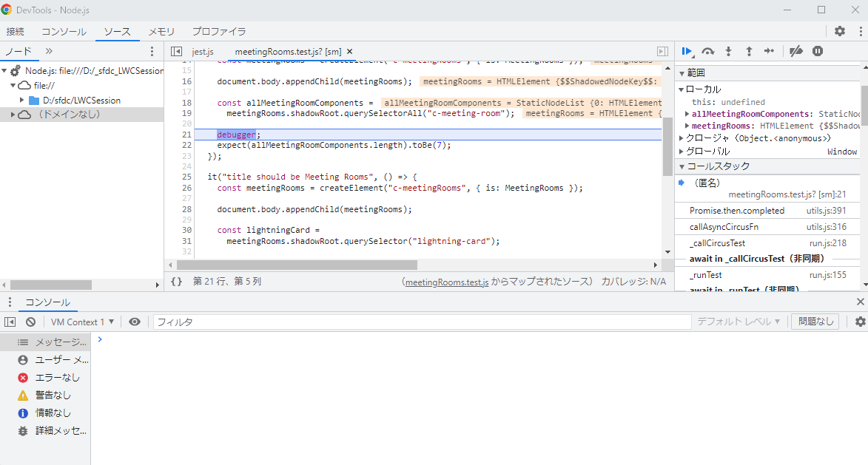868x465 pixels.
Task: Resume script execution with the play button
Action: [687, 52]
